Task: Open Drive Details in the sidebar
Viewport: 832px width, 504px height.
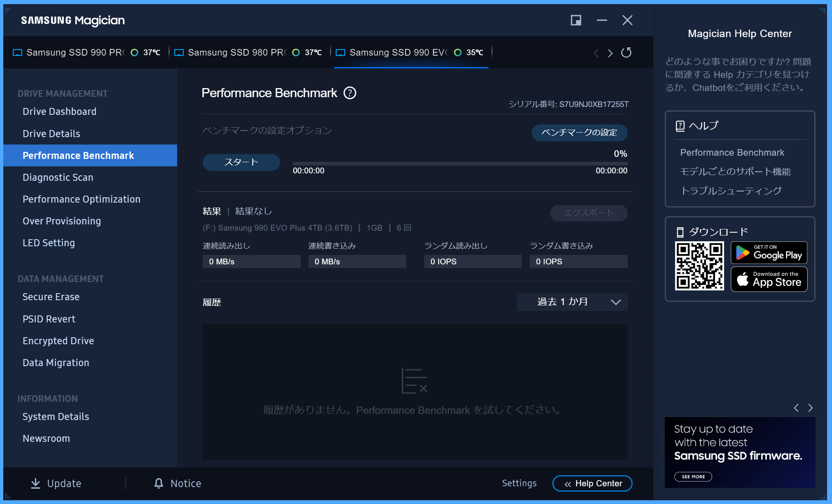Action: [51, 134]
